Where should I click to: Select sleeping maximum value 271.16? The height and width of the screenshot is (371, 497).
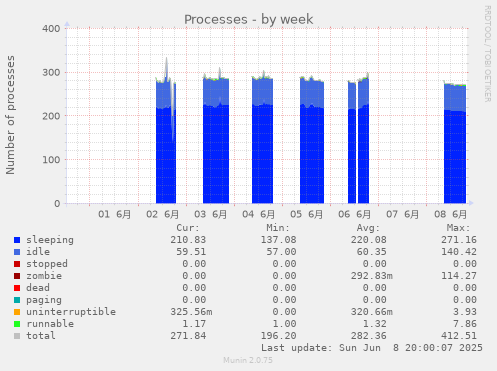click(x=459, y=240)
